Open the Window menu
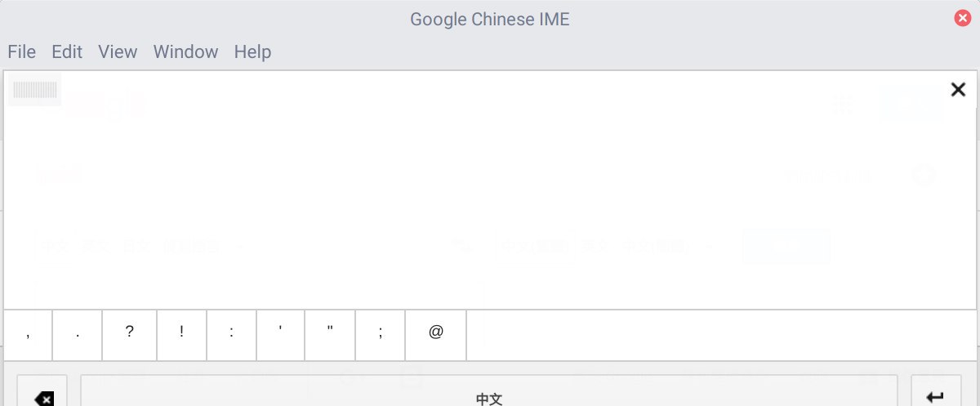980x406 pixels. [x=186, y=51]
